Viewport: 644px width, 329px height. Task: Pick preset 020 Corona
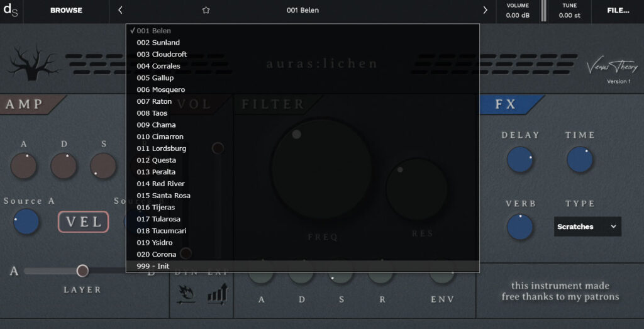[x=303, y=254]
